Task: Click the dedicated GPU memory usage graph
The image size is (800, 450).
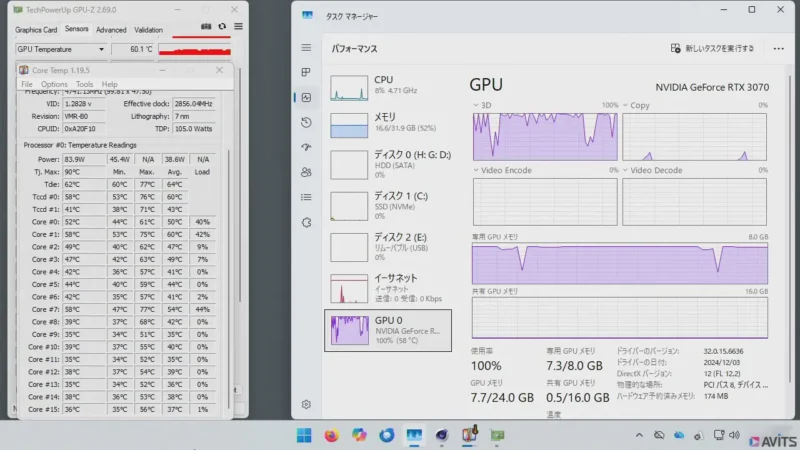Action: (x=619, y=264)
